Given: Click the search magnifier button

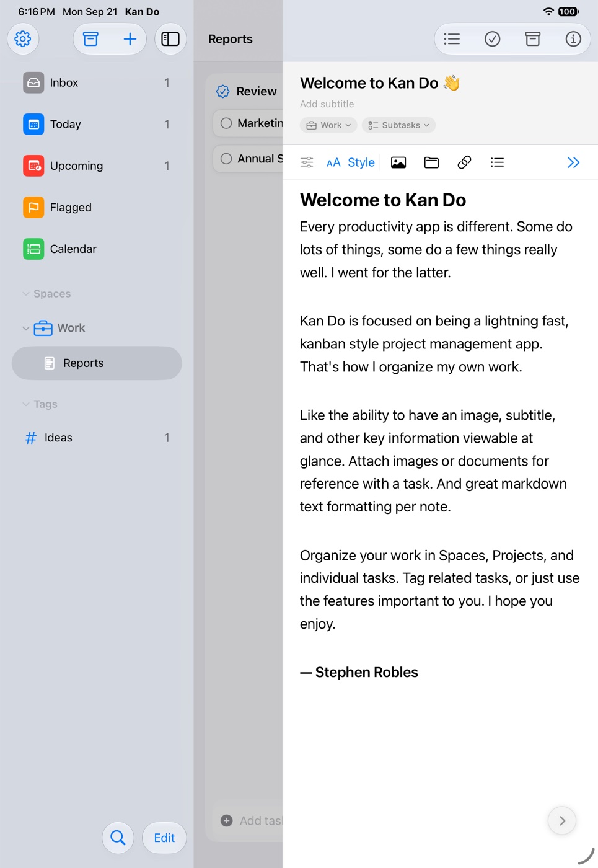Looking at the screenshot, I should pyautogui.click(x=118, y=838).
